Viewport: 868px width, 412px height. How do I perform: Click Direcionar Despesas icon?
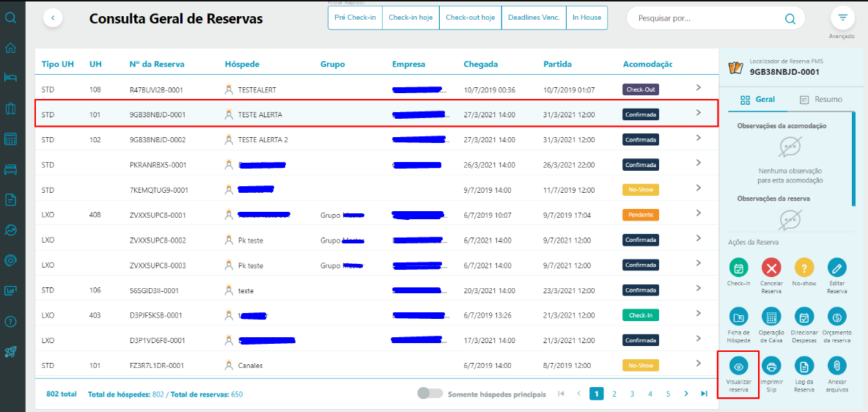coord(804,317)
